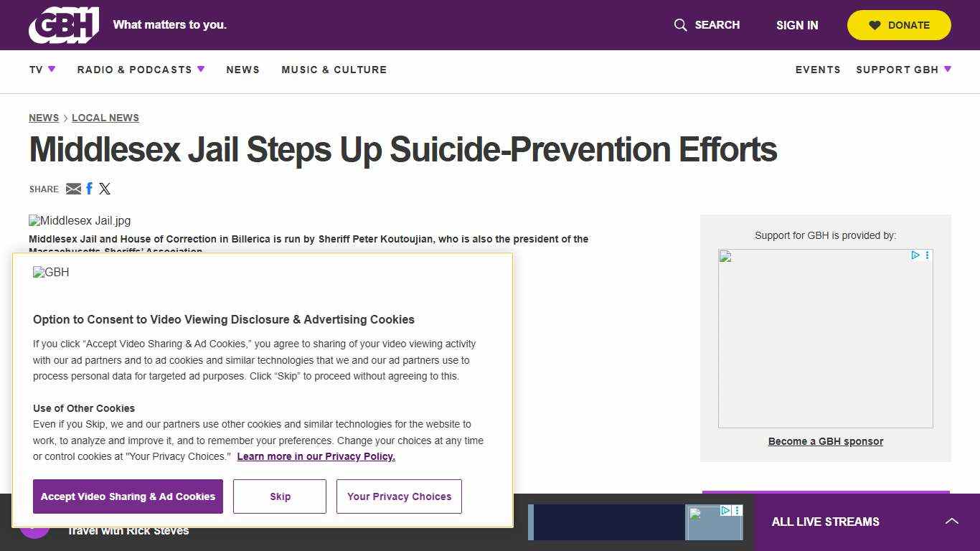This screenshot has width=980, height=551.
Task: Click the Local News breadcrumb
Action: 105,118
